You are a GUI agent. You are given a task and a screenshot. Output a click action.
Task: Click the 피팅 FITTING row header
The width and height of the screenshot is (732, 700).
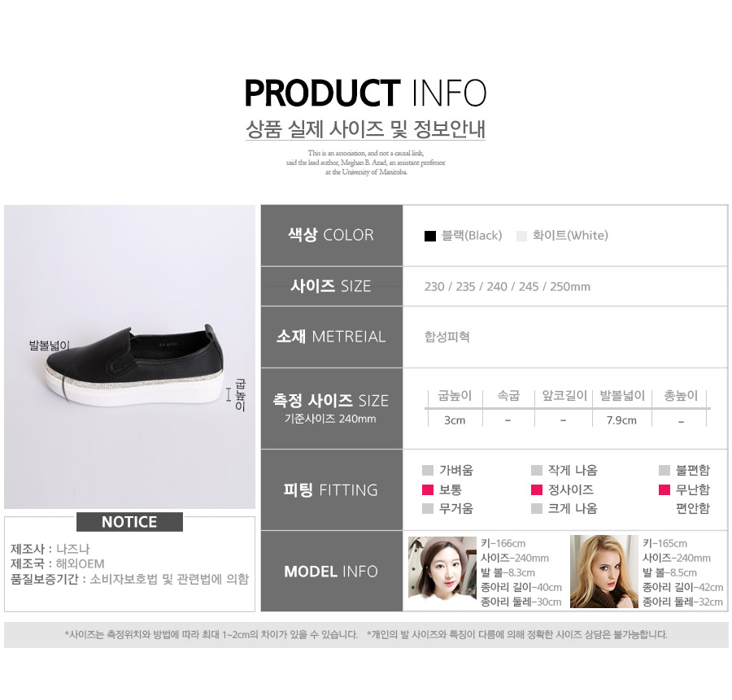coord(332,489)
